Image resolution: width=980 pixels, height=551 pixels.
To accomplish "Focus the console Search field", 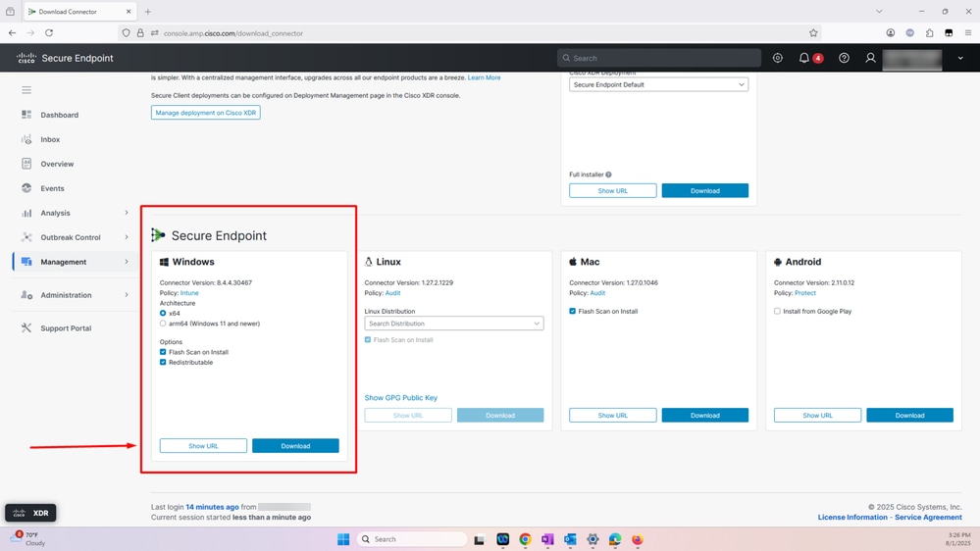I will (659, 58).
